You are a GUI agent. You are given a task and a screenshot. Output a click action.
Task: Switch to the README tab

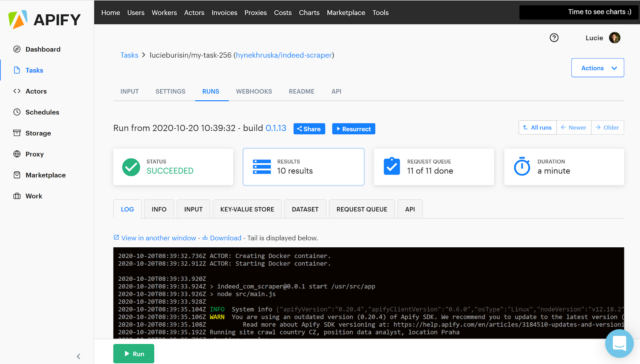coord(302,91)
